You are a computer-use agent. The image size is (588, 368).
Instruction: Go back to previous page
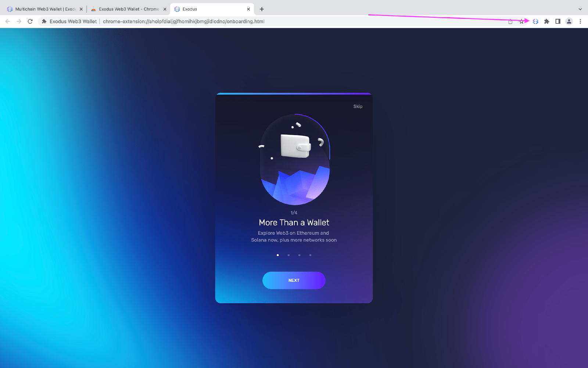click(x=8, y=21)
